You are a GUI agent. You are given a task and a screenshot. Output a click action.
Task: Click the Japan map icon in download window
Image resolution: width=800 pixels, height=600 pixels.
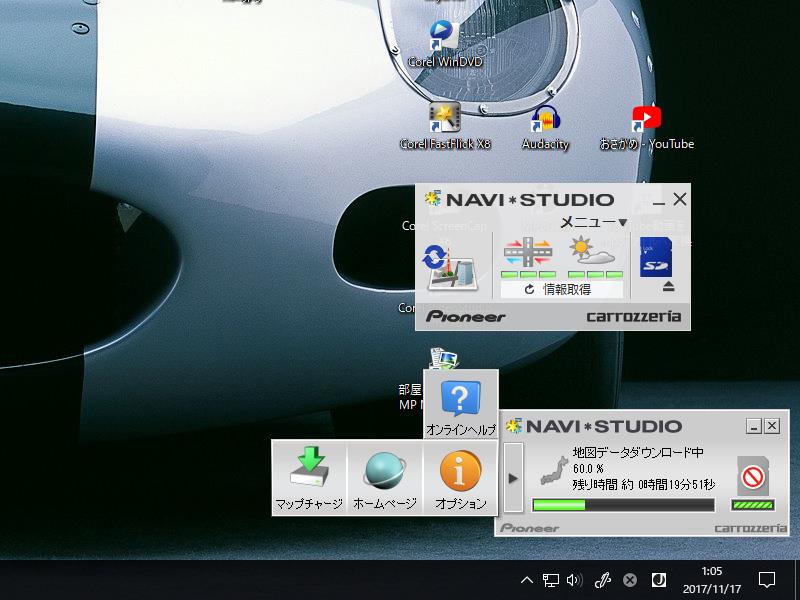[x=554, y=471]
